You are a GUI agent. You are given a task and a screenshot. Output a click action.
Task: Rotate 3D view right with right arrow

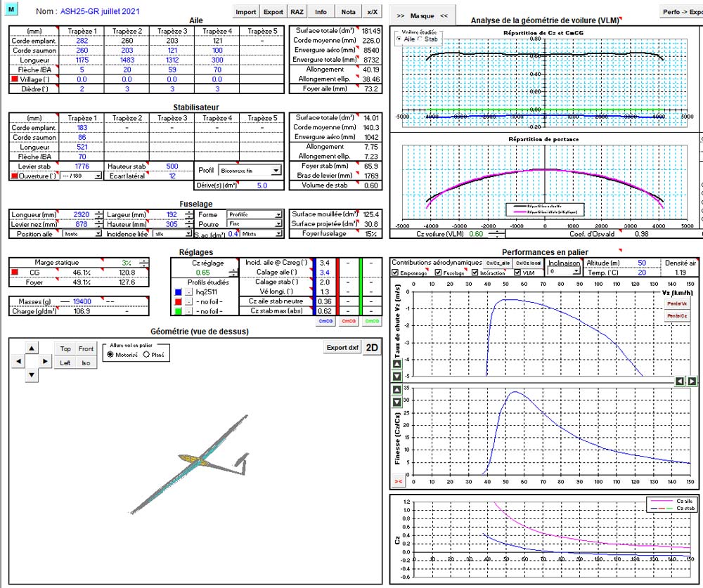[45, 361]
